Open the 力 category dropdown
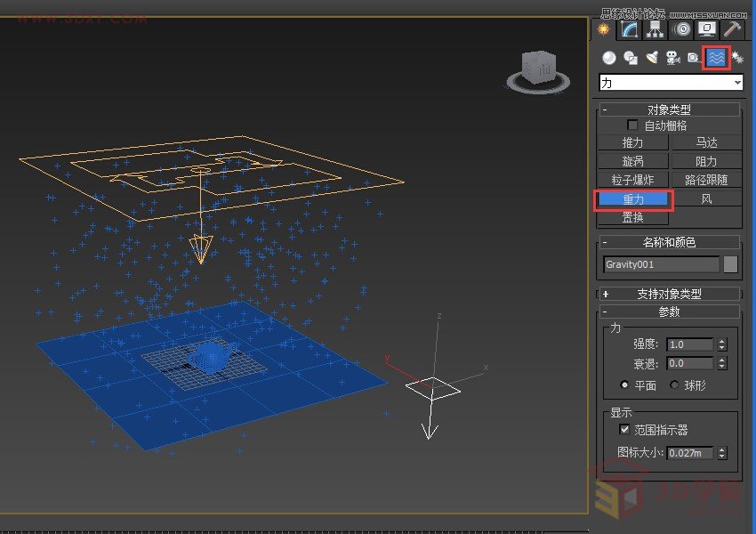 [669, 81]
